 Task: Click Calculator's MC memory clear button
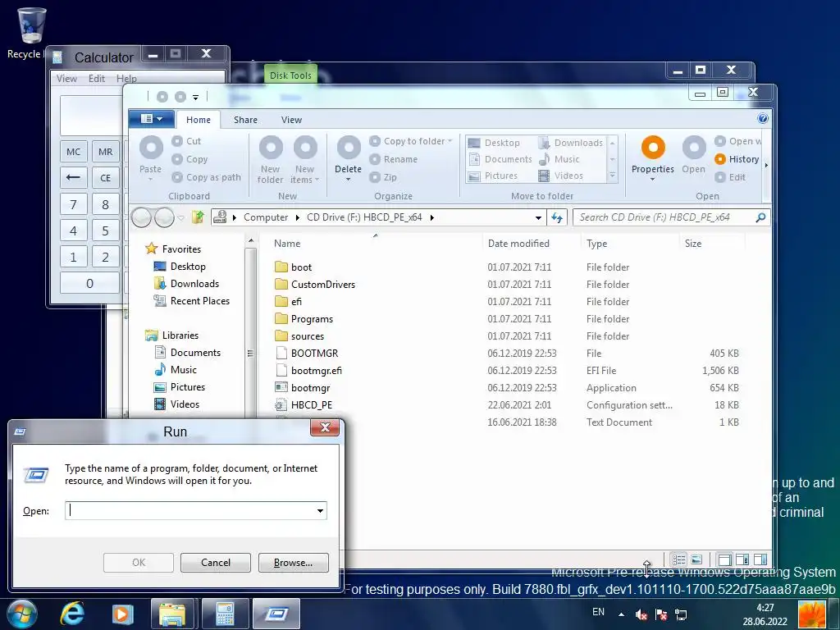pyautogui.click(x=73, y=152)
